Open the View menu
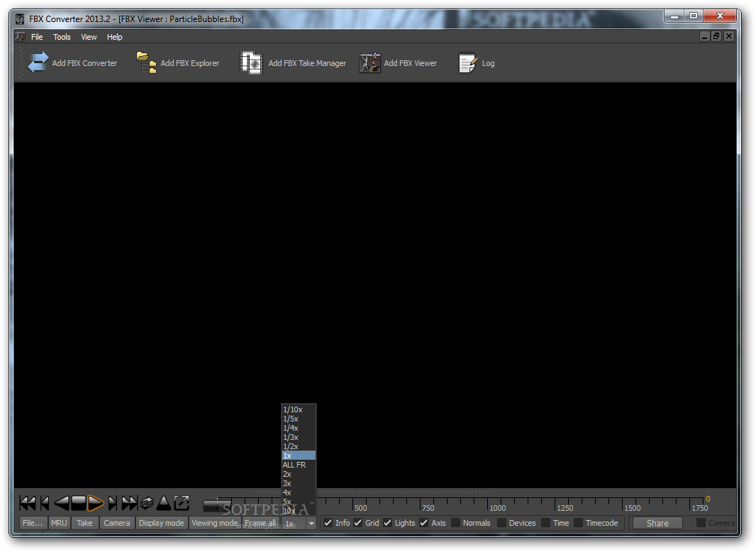Screen dimensions: 756x552 (89, 37)
